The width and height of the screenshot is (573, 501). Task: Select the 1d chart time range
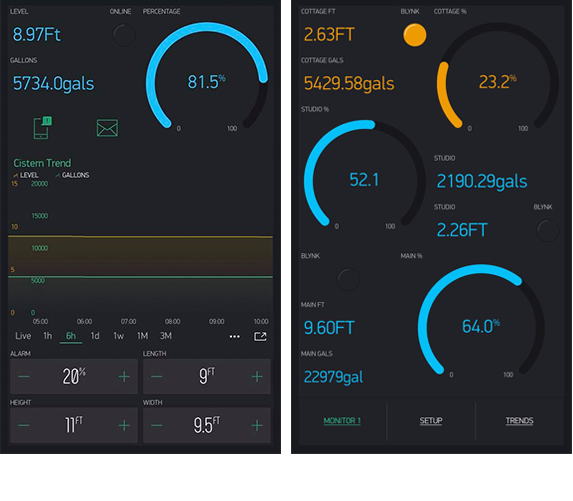tap(95, 336)
